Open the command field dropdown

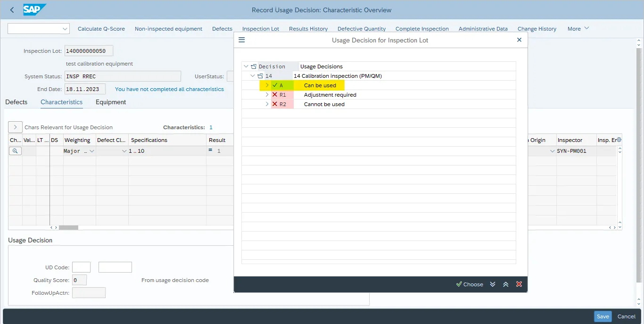pyautogui.click(x=65, y=29)
